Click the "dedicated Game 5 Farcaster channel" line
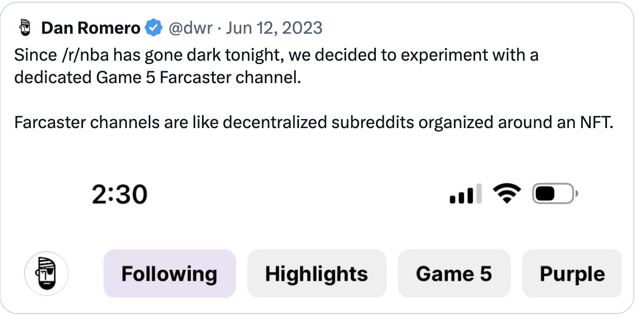 (x=158, y=78)
